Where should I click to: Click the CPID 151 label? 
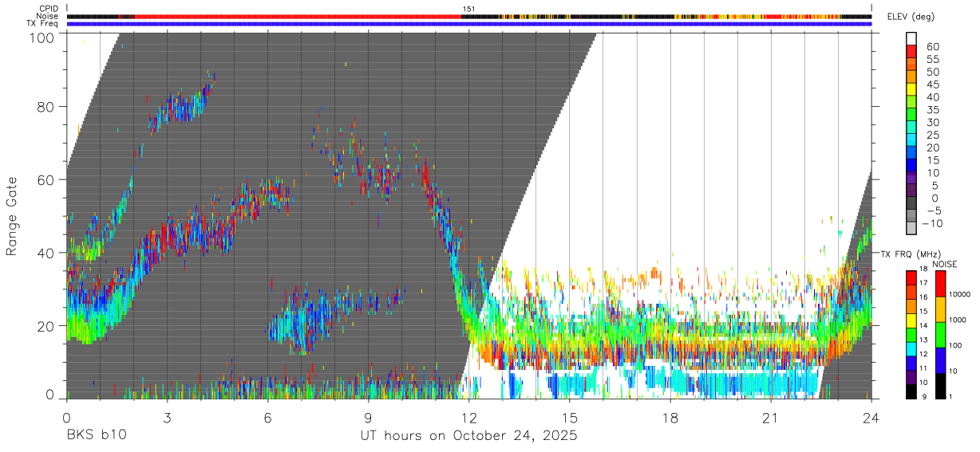pos(468,9)
